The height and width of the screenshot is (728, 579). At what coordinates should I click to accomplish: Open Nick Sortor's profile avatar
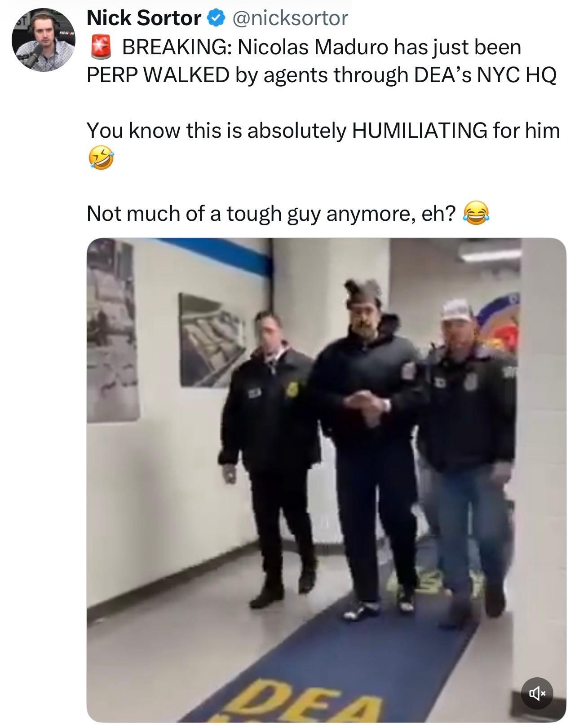pyautogui.click(x=43, y=40)
